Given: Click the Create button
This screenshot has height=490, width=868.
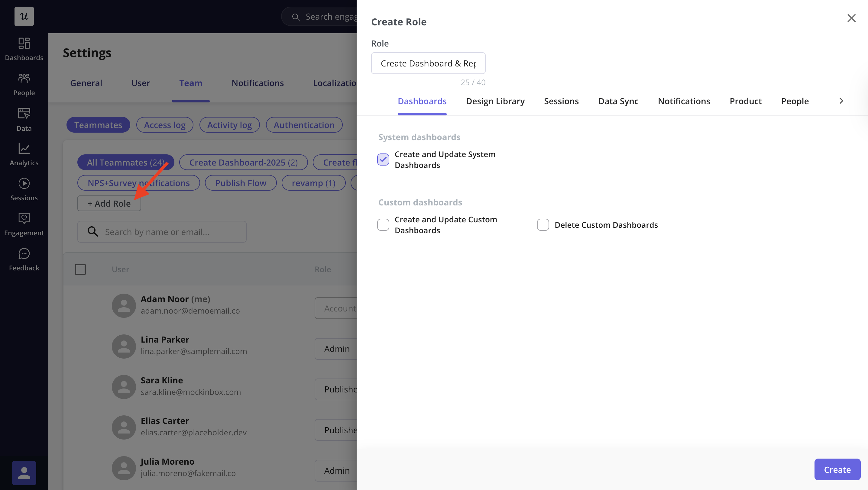Looking at the screenshot, I should 837,469.
